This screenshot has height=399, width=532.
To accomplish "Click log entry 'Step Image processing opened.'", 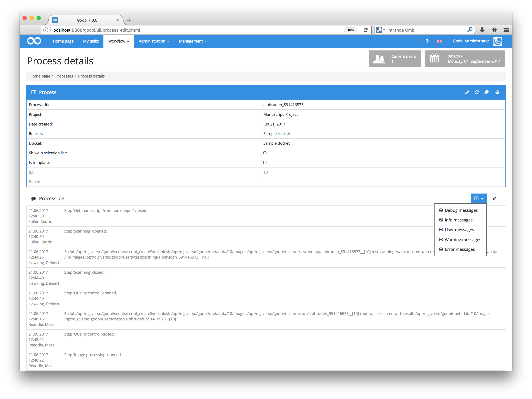I will point(93,355).
